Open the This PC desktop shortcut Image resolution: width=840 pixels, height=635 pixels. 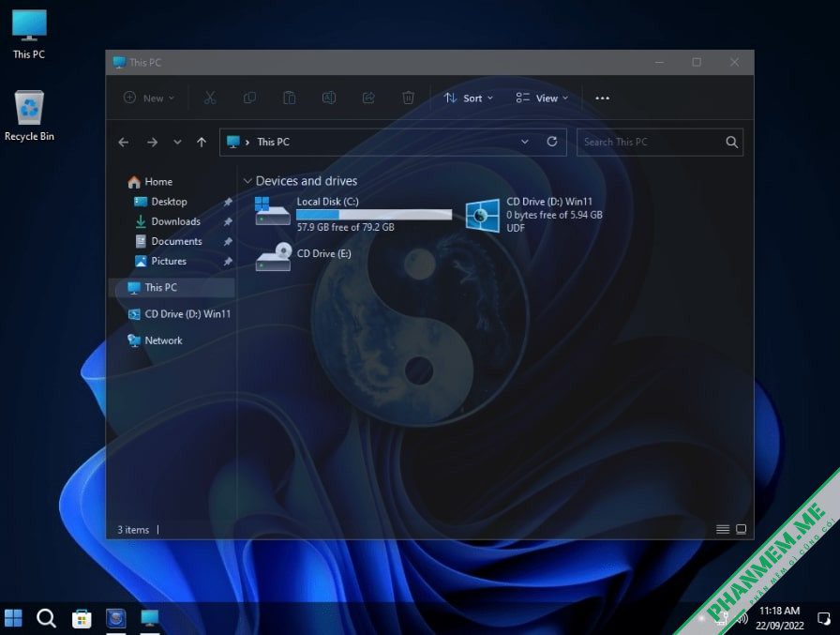pyautogui.click(x=29, y=35)
